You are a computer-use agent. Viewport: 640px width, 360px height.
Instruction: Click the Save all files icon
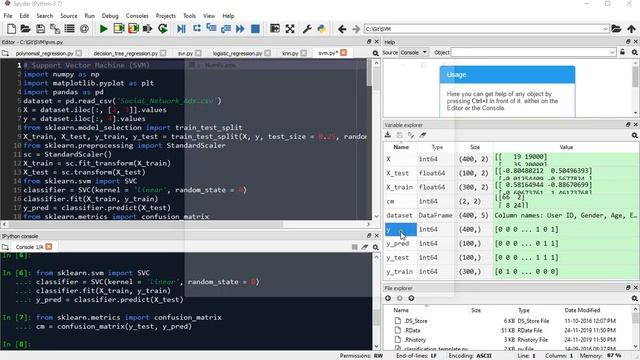(55, 29)
